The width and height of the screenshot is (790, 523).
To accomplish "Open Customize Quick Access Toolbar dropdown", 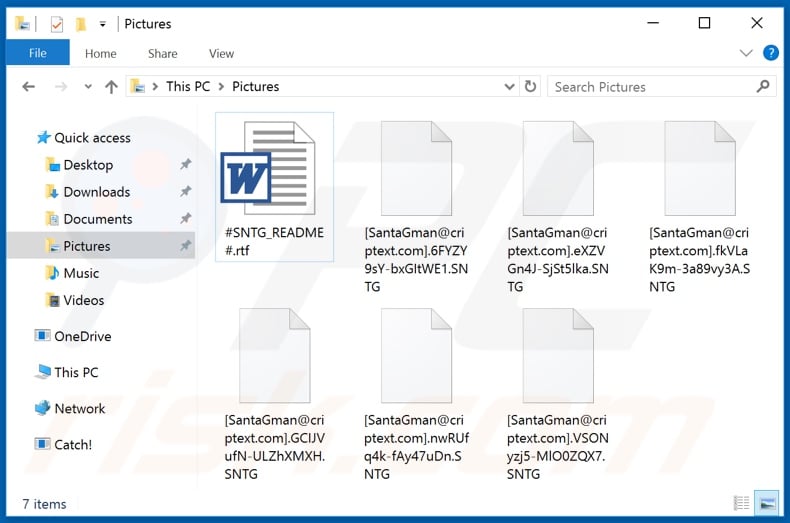I will pos(103,23).
